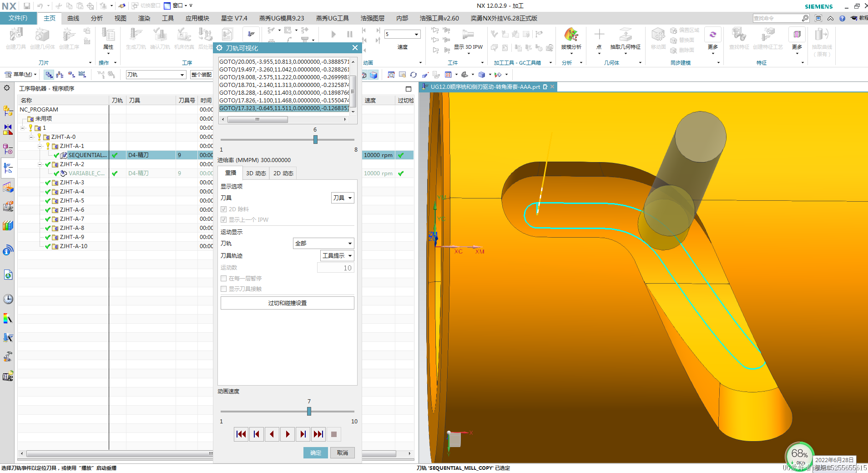Screen dimensions: 868x473
Task: Click the Robot machine sidebar icon
Action: (x=8, y=356)
